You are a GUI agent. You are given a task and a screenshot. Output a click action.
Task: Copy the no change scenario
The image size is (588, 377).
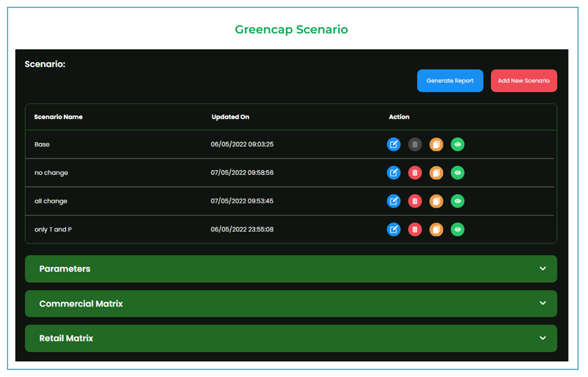pos(436,172)
